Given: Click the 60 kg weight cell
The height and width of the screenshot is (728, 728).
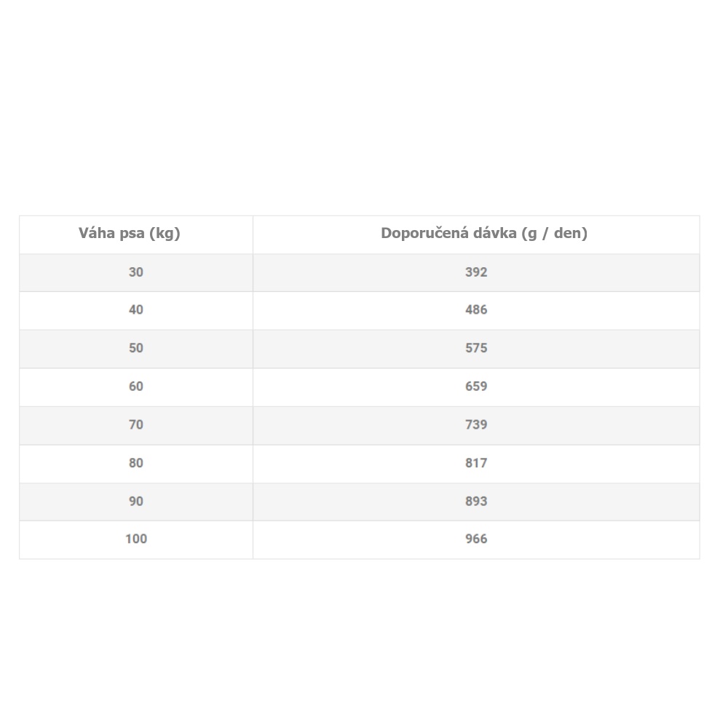Looking at the screenshot, I should 136,387.
